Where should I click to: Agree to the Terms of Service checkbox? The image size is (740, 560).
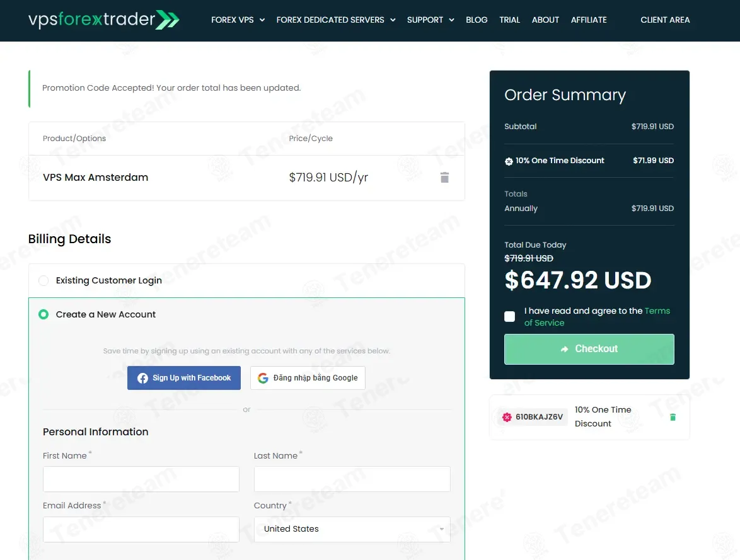pyautogui.click(x=510, y=316)
